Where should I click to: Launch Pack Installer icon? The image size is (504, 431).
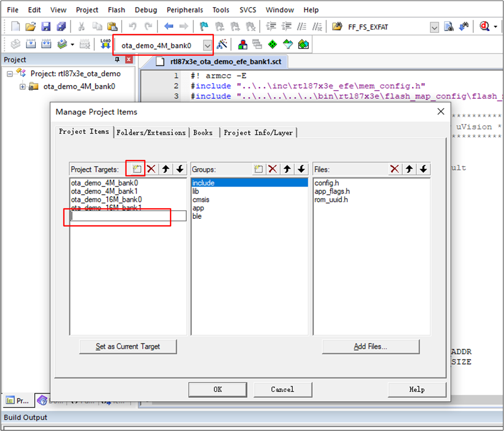click(303, 45)
